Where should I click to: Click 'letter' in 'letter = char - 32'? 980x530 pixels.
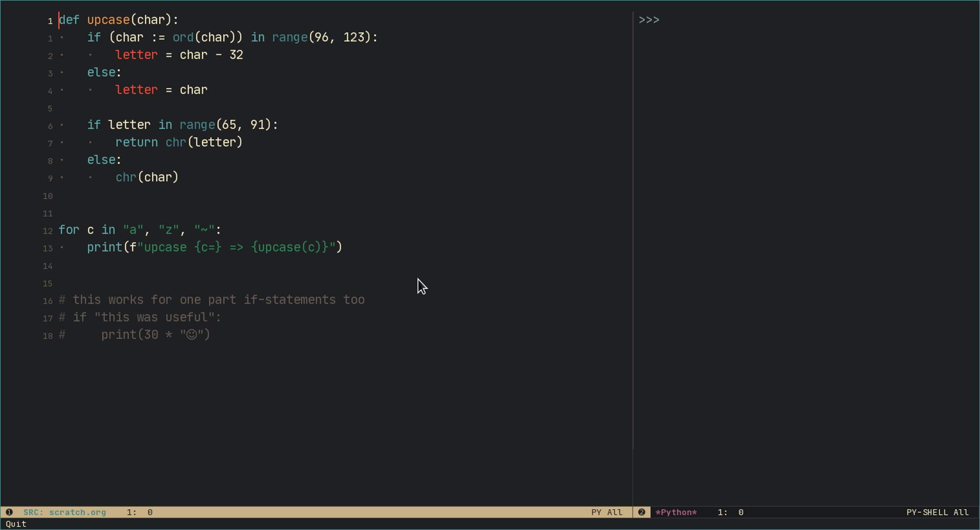tap(136, 55)
